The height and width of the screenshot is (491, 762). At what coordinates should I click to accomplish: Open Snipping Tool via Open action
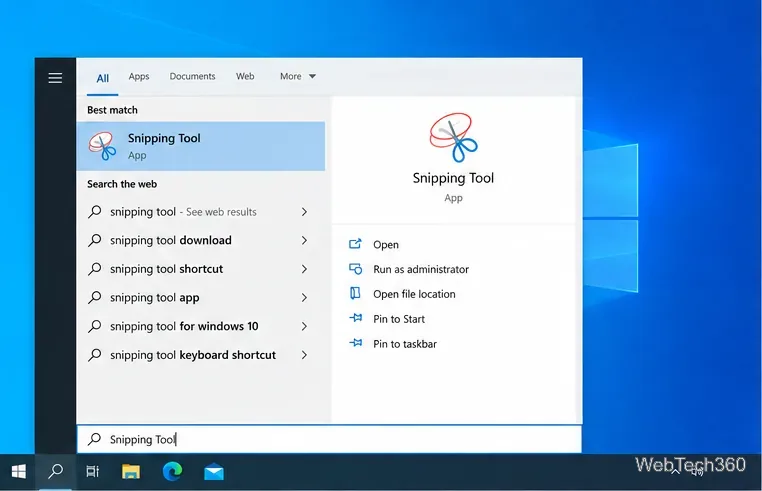[x=386, y=245]
